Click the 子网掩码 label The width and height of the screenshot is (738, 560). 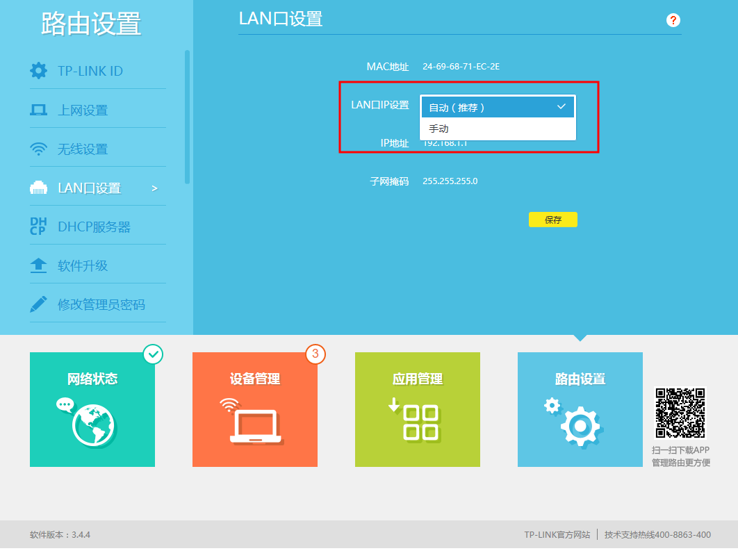pyautogui.click(x=389, y=181)
